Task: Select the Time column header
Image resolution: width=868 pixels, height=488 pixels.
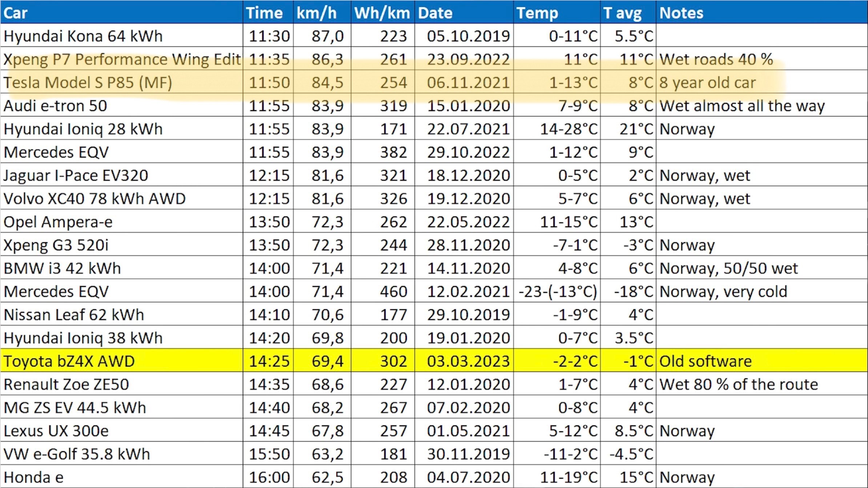Action: [x=268, y=12]
